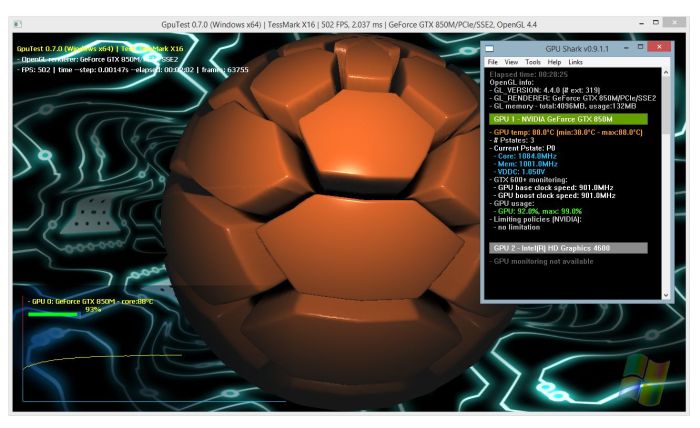The width and height of the screenshot is (700, 428).
Task: Click GPU Shark scrollbar up arrow
Action: tap(666, 72)
